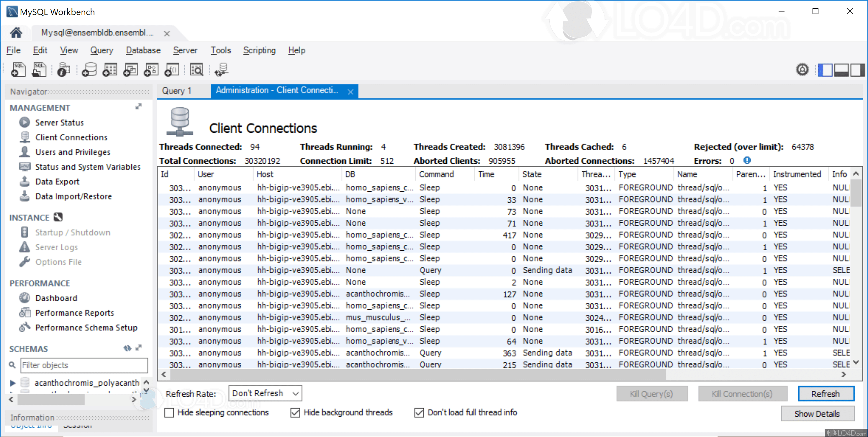The height and width of the screenshot is (437, 868).
Task: Open a SQL script file in new tab
Action: [39, 69]
